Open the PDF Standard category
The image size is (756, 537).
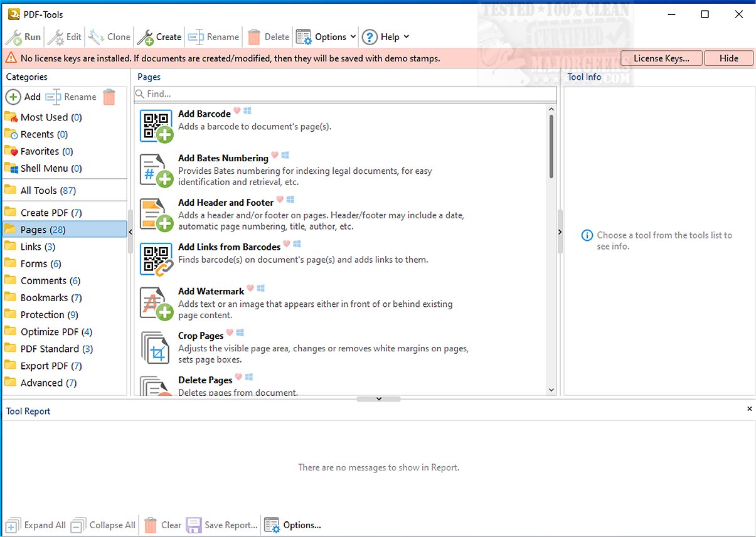tap(64, 348)
